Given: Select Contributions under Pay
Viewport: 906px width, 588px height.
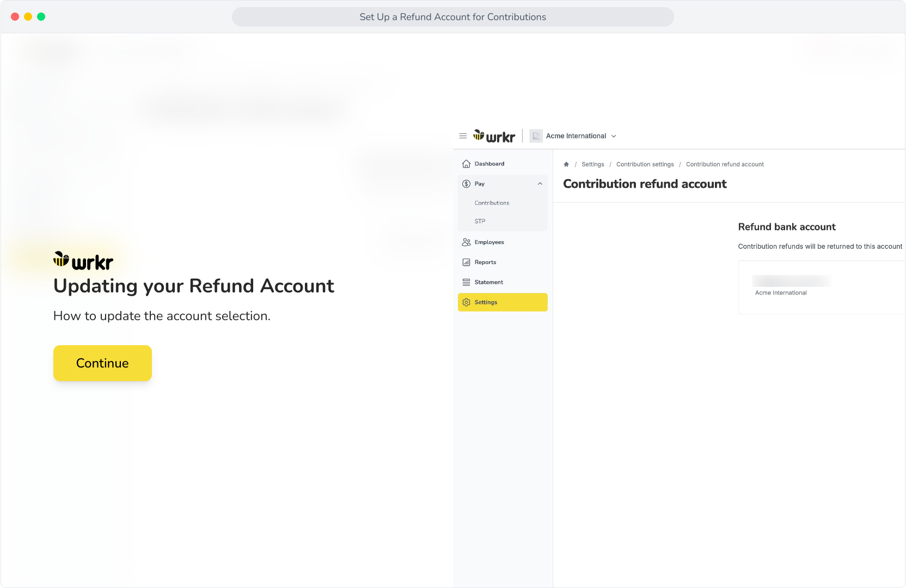Looking at the screenshot, I should click(492, 203).
